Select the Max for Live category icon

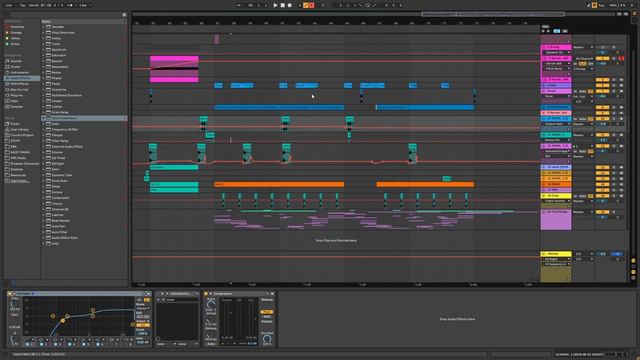(7, 90)
